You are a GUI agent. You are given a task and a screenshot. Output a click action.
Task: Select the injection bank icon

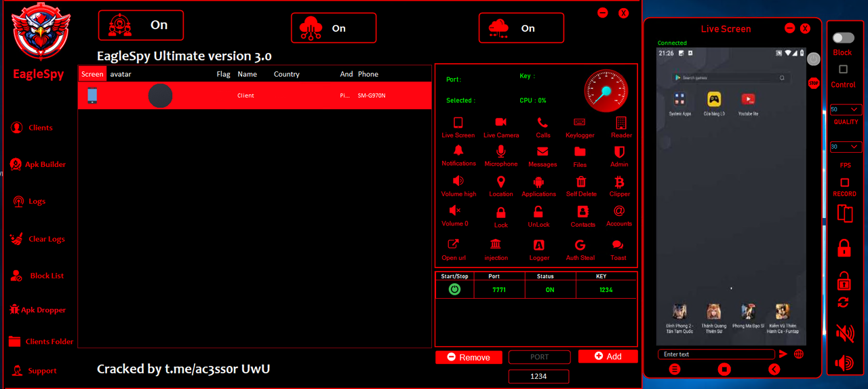coord(496,244)
